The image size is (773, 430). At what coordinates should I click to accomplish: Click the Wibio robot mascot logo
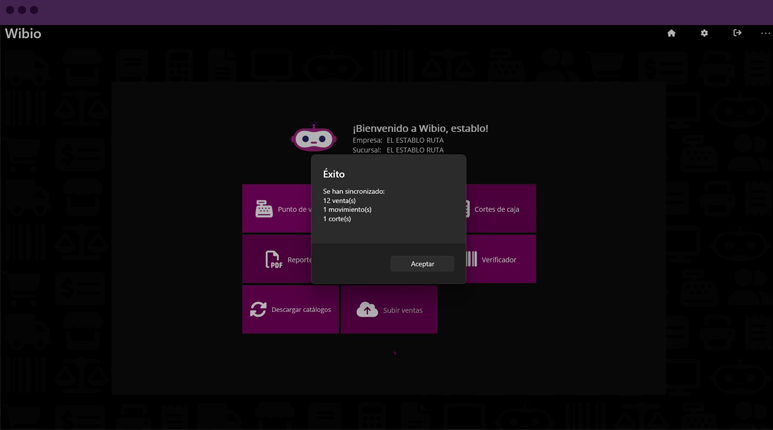pos(314,137)
